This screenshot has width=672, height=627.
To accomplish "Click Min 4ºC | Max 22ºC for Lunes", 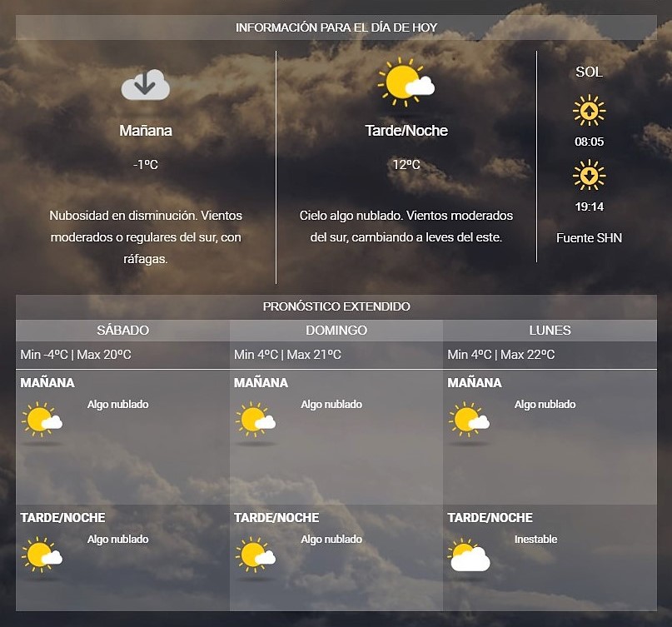I will tap(501, 355).
